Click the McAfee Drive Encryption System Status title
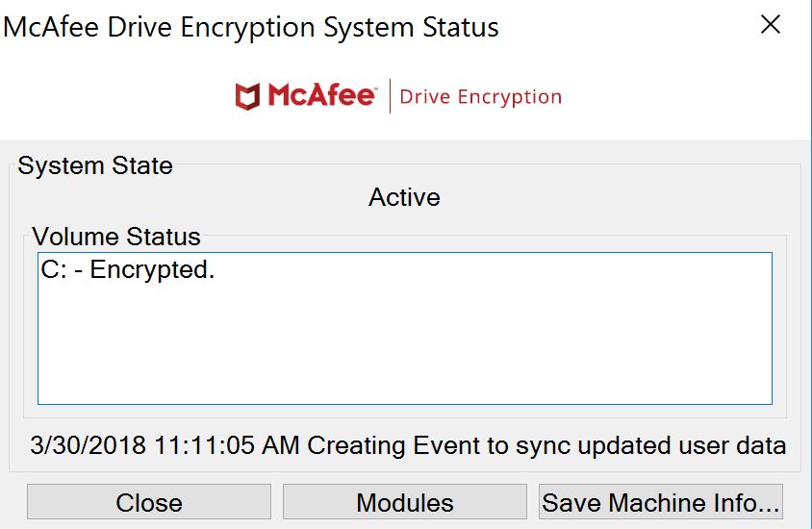 (251, 27)
